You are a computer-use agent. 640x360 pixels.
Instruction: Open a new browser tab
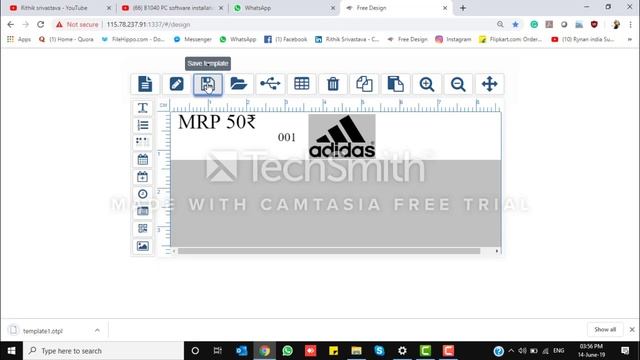click(x=463, y=8)
